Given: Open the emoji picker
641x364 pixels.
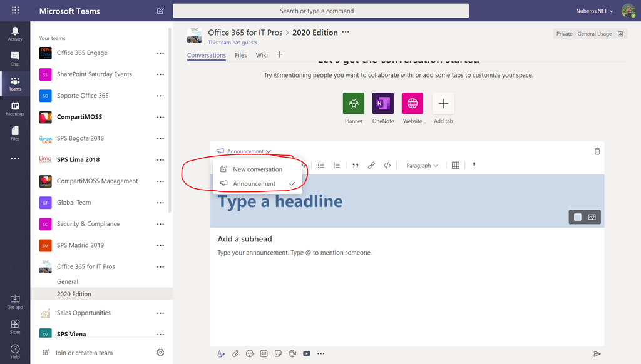Looking at the screenshot, I should point(250,353).
